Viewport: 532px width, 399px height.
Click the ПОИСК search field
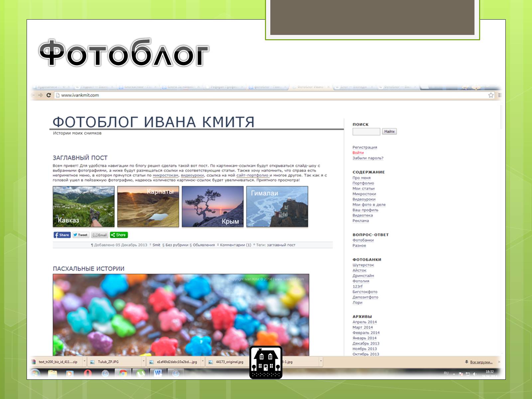click(x=366, y=132)
